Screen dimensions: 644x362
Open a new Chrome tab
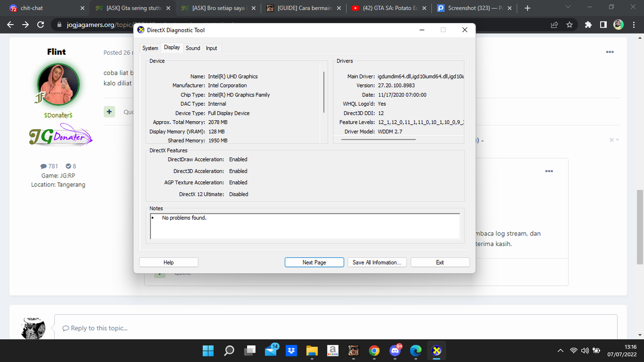(x=527, y=8)
